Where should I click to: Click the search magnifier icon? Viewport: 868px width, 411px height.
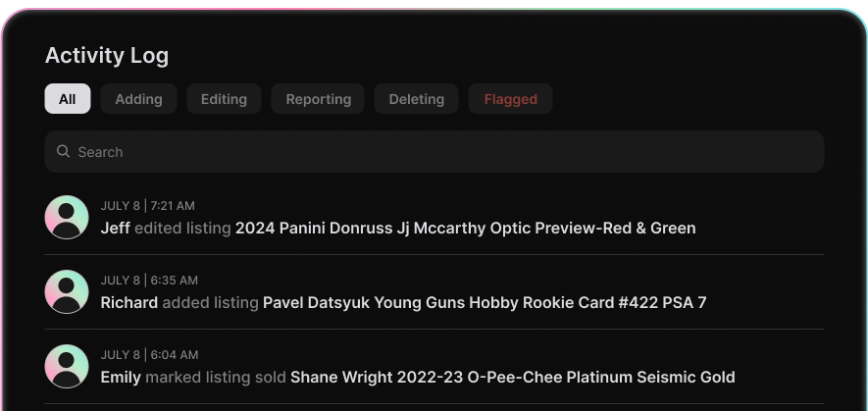pyautogui.click(x=63, y=152)
